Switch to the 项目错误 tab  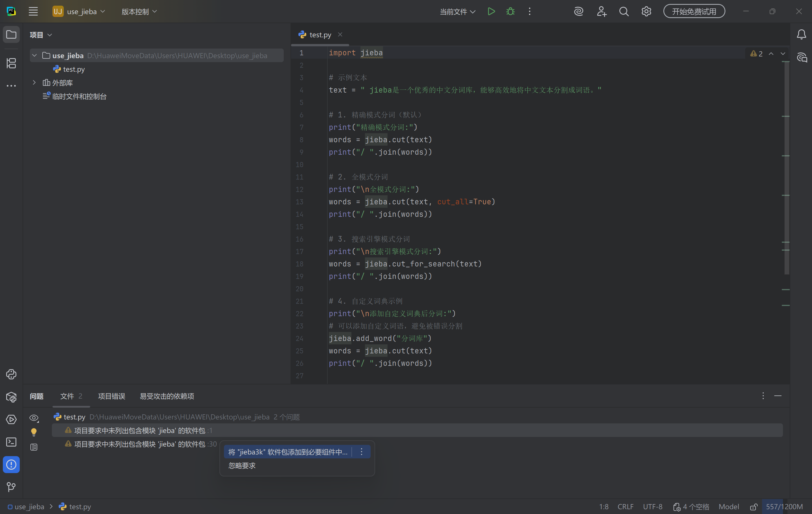[x=111, y=396]
